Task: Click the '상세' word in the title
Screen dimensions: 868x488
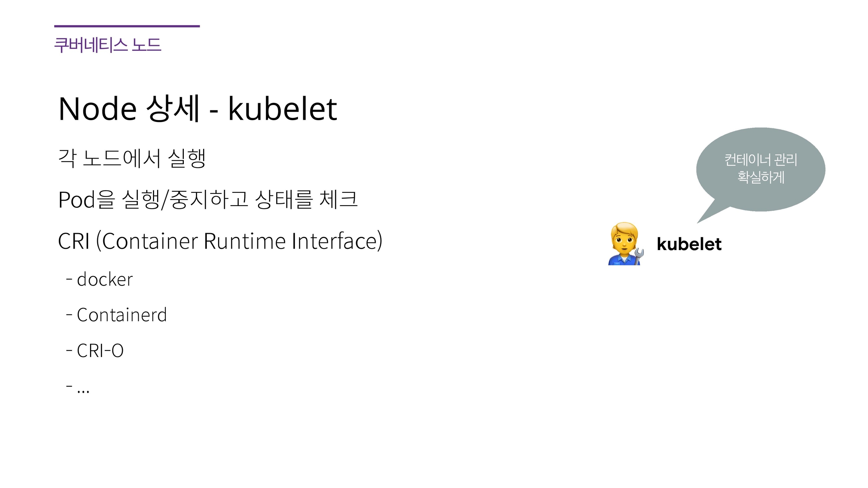Action: (x=173, y=109)
